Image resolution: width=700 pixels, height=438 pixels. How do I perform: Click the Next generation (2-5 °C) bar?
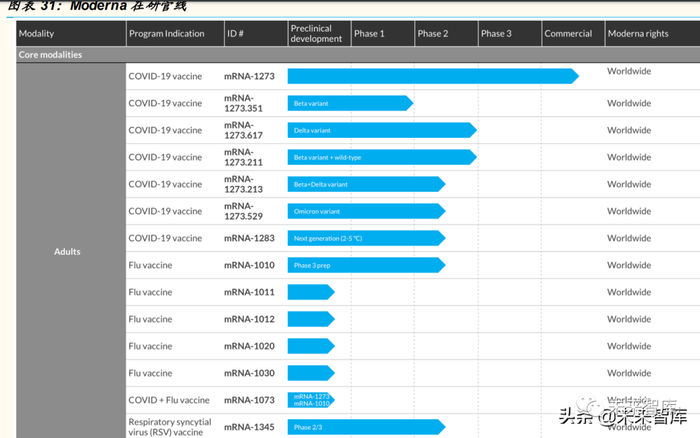click(367, 238)
